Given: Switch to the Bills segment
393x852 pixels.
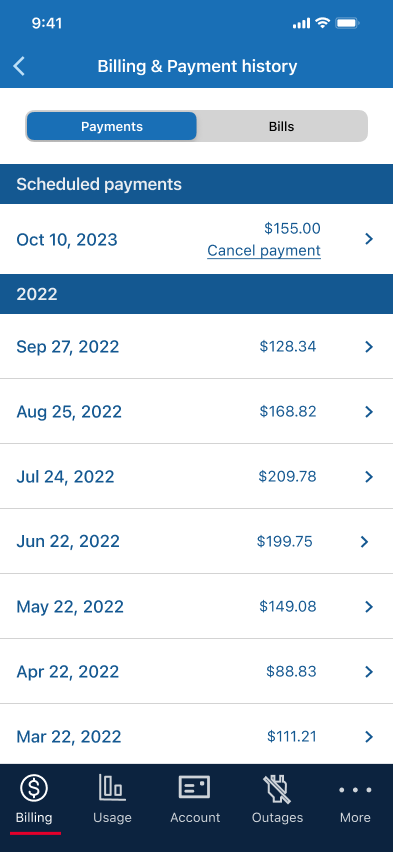Looking at the screenshot, I should (282, 127).
